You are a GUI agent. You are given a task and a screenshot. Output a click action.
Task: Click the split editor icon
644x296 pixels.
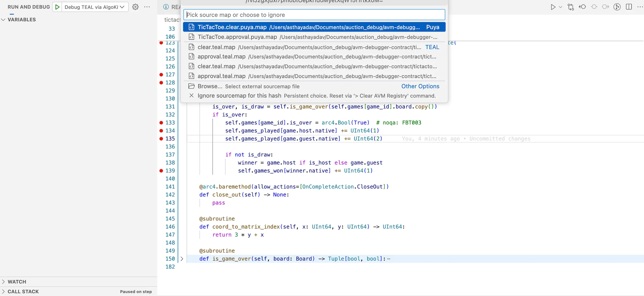tap(629, 7)
